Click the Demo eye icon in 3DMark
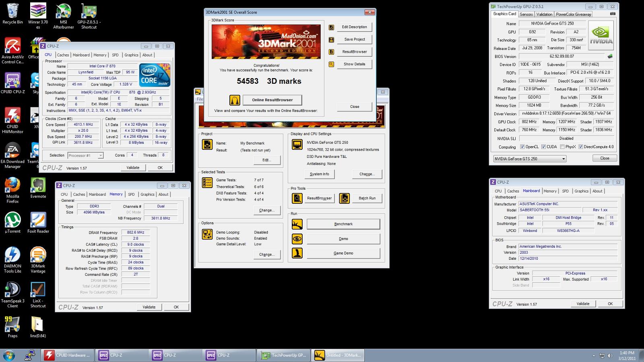Image resolution: width=644 pixels, height=362 pixels. [297, 239]
